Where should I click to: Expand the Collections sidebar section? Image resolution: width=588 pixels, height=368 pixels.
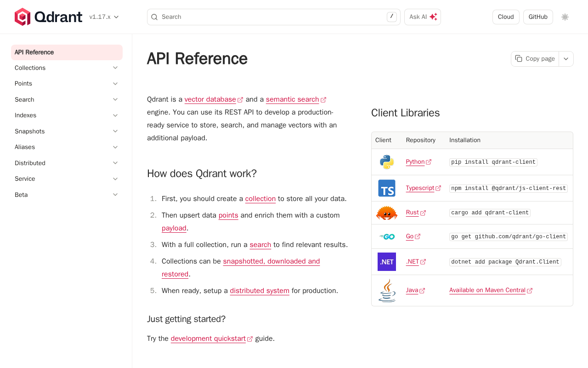click(115, 68)
